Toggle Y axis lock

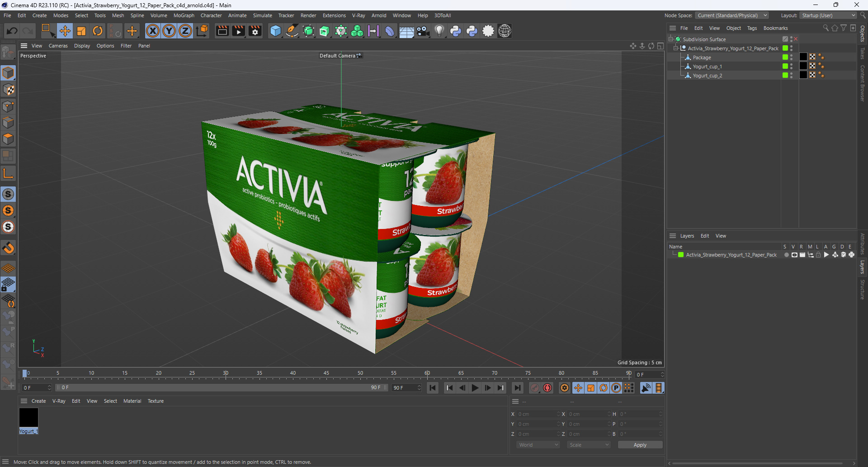click(169, 31)
